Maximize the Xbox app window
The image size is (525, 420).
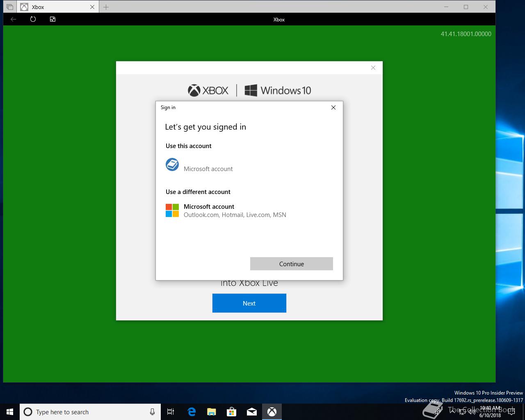[x=466, y=7]
